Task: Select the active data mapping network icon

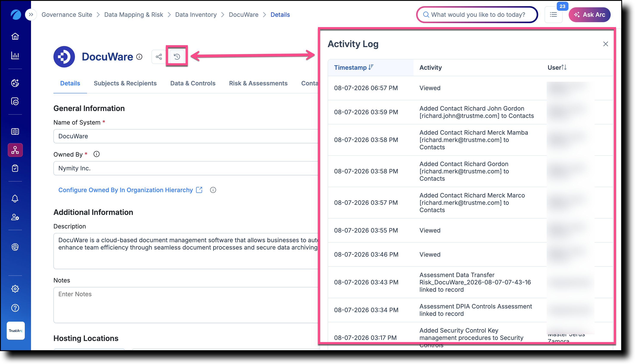Action: pos(15,150)
